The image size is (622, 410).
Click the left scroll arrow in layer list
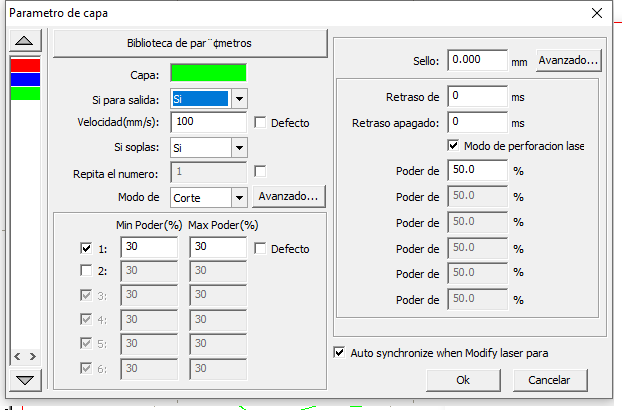coord(17,356)
